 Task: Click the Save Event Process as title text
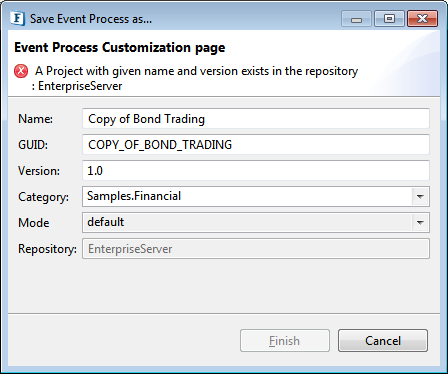coord(91,19)
